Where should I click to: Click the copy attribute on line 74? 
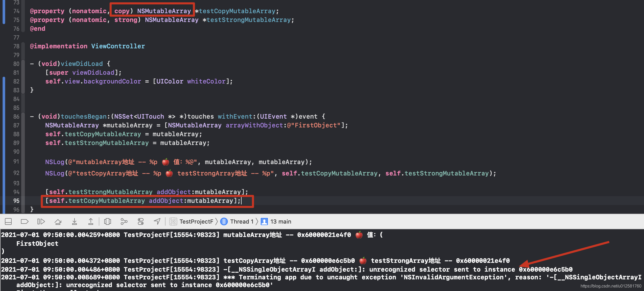122,11
